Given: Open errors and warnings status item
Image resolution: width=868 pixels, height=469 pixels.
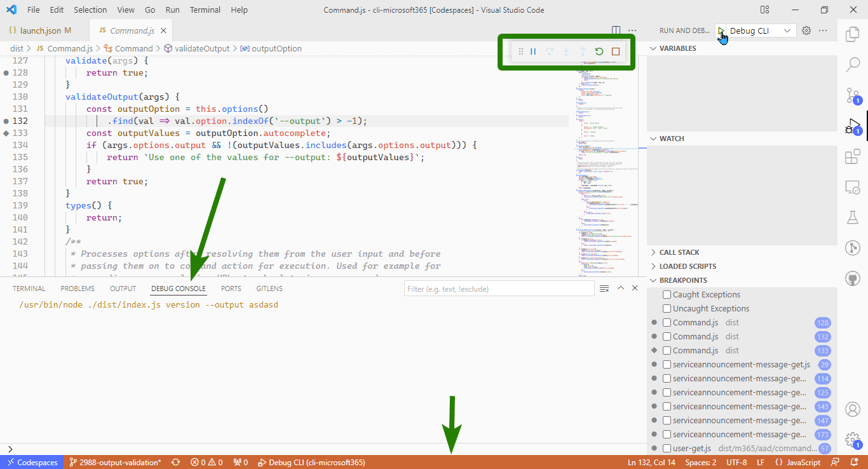Looking at the screenshot, I should [x=207, y=463].
